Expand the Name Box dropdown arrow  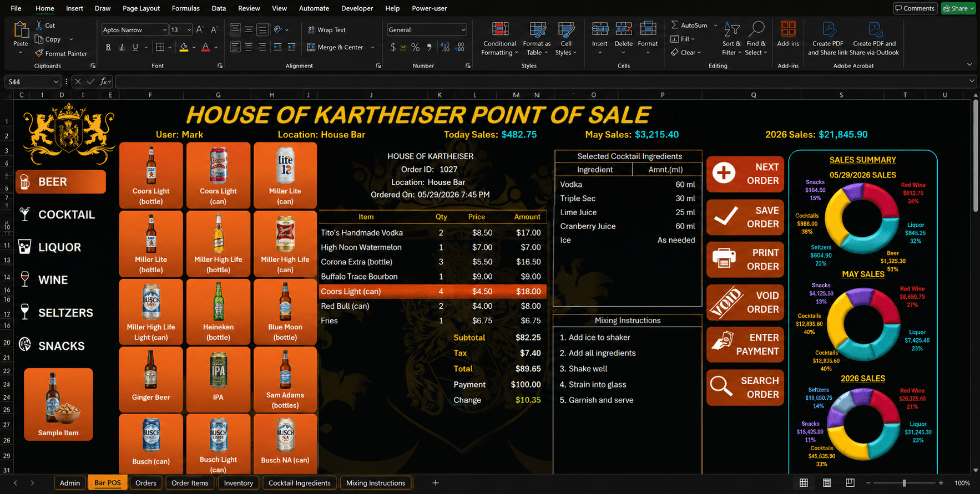click(55, 82)
